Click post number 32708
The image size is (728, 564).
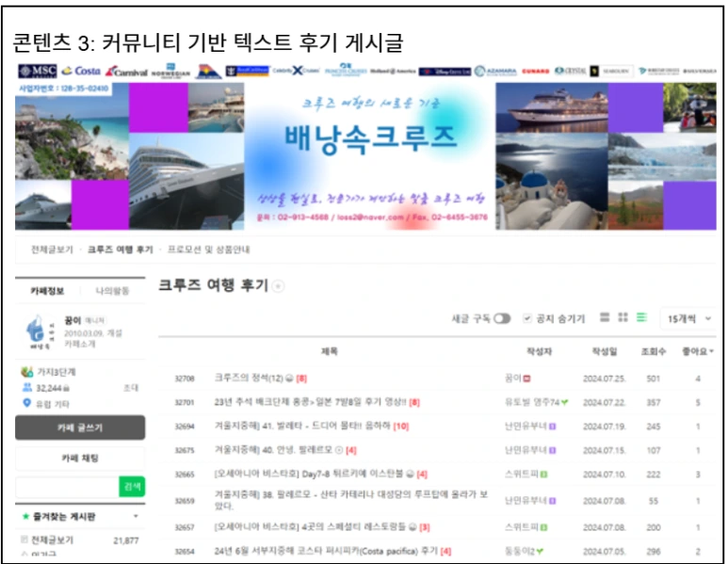(x=185, y=379)
